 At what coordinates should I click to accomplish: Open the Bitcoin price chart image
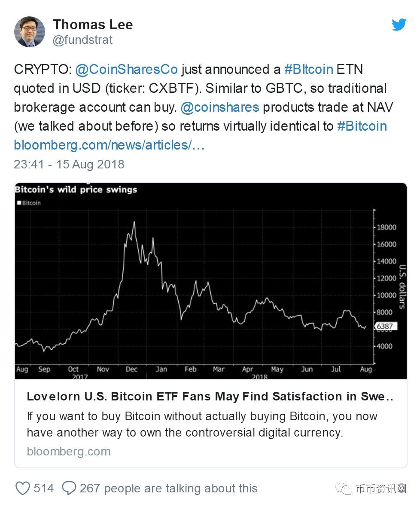211,281
